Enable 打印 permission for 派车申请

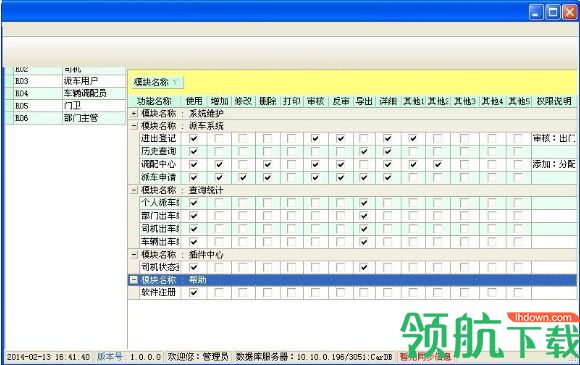tap(291, 178)
